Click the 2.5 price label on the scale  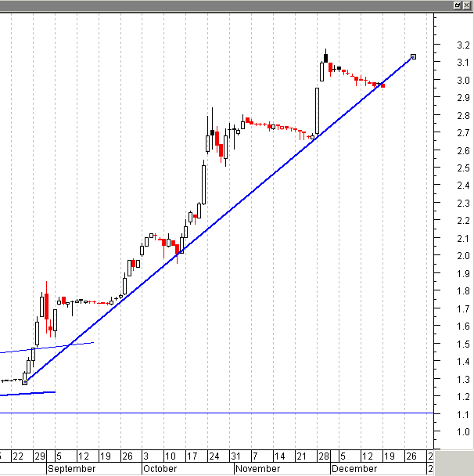(x=463, y=168)
